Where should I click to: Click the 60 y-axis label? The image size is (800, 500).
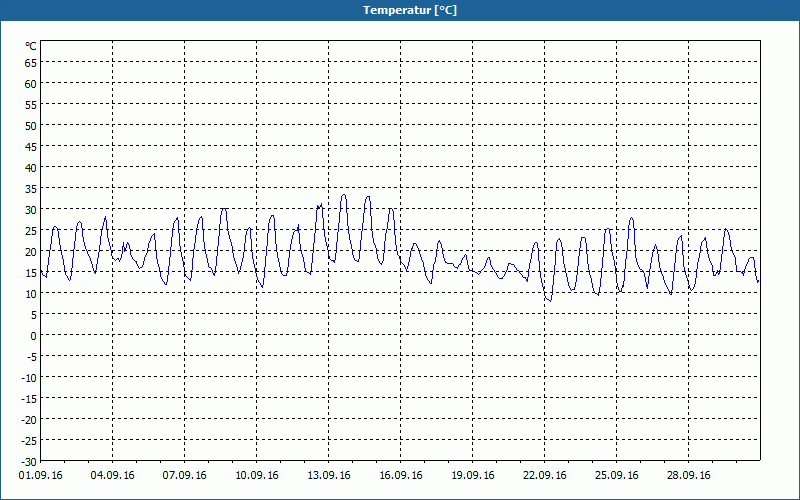pyautogui.click(x=31, y=84)
